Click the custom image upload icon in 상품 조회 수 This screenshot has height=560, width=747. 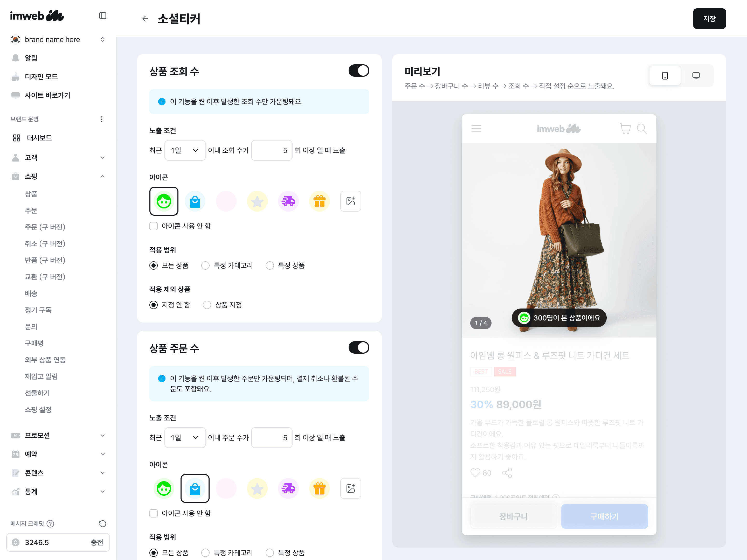pos(350,201)
